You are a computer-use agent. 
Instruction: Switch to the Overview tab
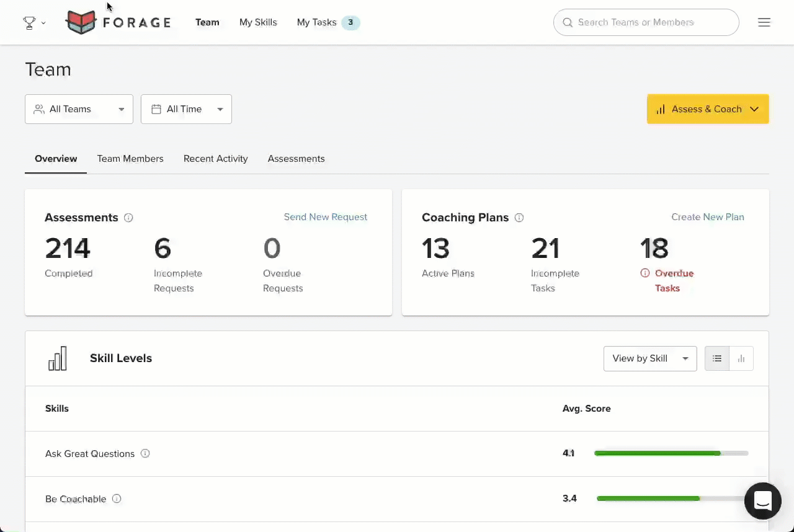[56, 159]
